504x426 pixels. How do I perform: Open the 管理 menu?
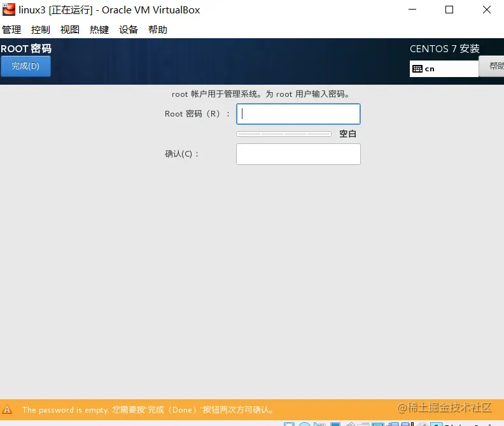pyautogui.click(x=11, y=29)
